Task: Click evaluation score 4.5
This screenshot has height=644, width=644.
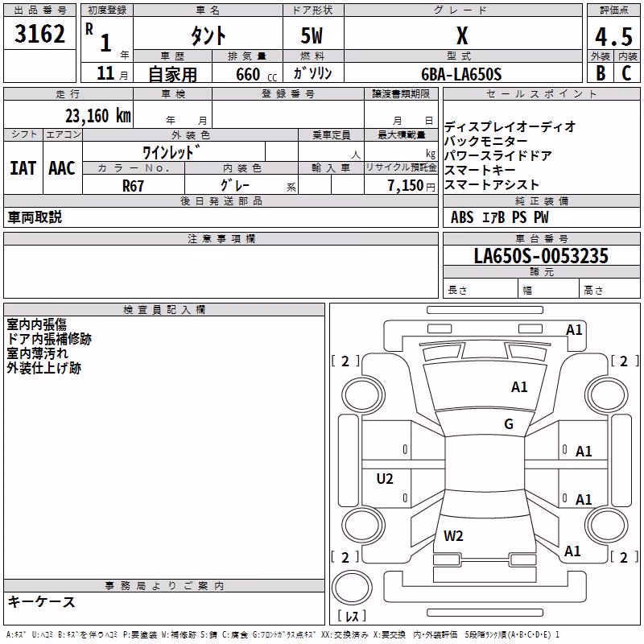Action: pyautogui.click(x=613, y=36)
